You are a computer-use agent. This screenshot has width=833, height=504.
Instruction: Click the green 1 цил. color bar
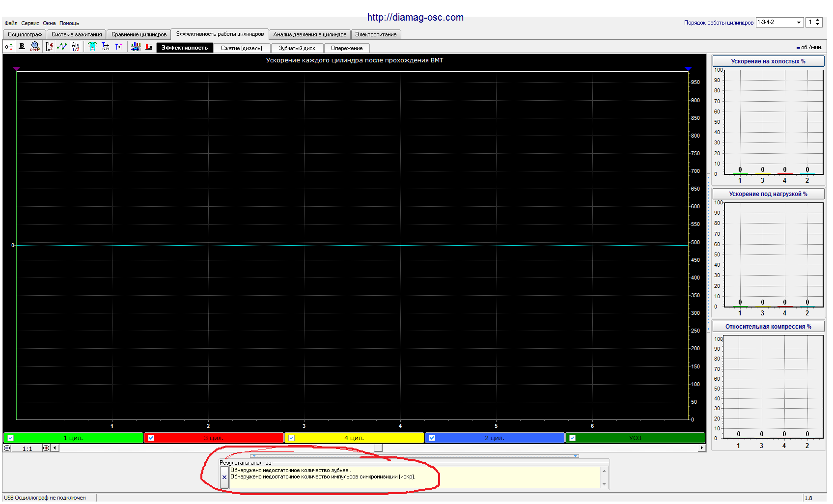pos(73,438)
